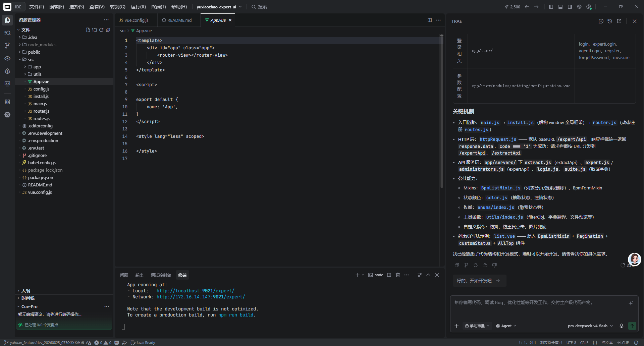
Task: Pop out the TRAE chat window
Action: (619, 21)
